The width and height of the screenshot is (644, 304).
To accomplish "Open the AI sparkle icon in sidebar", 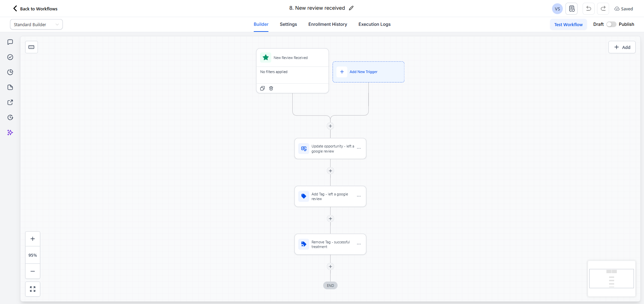I will 10,133.
